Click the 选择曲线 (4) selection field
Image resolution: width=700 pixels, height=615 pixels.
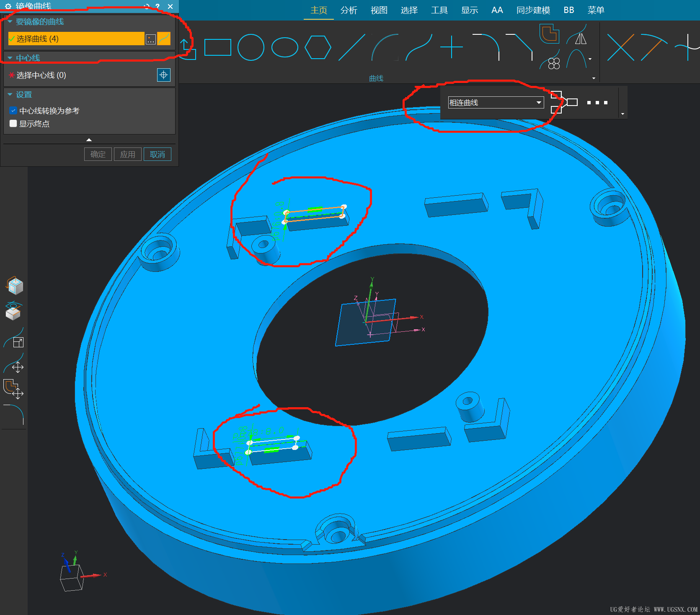(x=76, y=39)
